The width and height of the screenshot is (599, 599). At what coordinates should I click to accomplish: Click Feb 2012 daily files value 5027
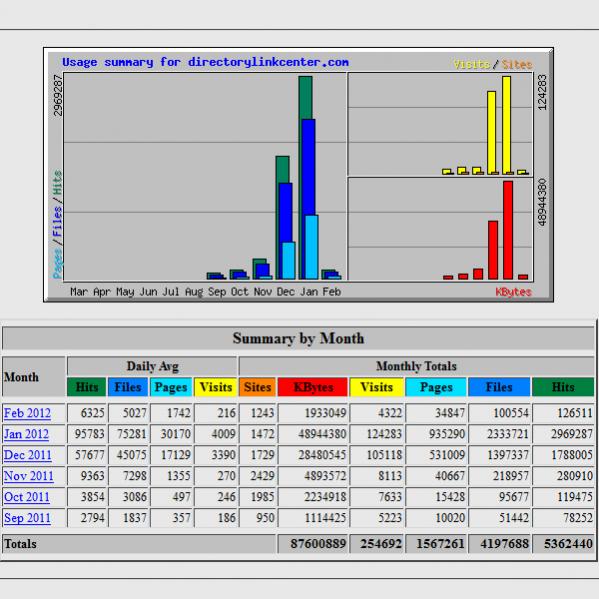pyautogui.click(x=134, y=413)
